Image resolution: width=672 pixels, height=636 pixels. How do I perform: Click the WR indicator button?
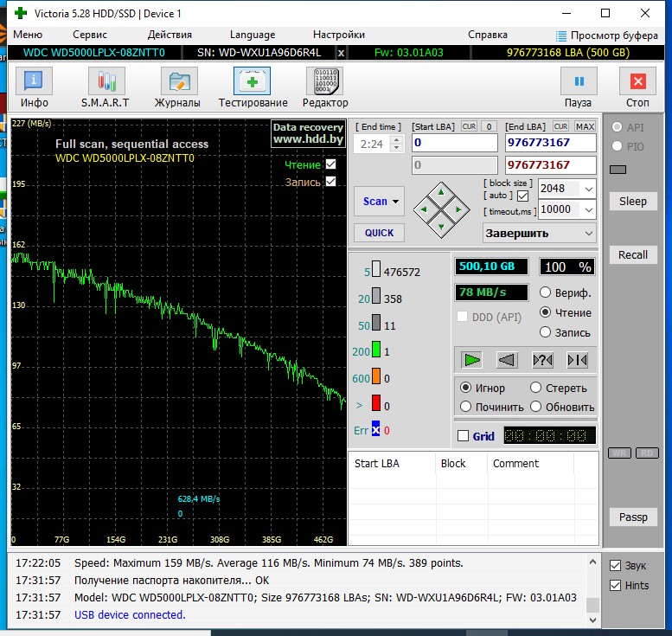click(619, 453)
